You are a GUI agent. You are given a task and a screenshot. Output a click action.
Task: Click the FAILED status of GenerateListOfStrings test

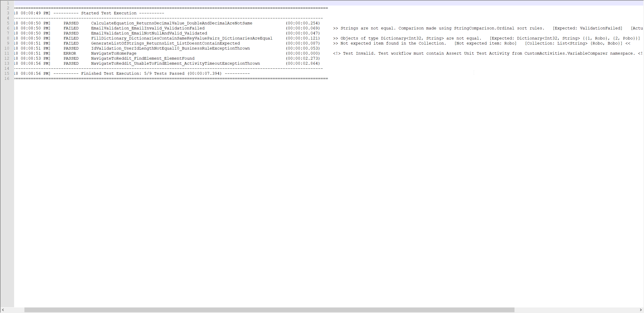[71, 43]
